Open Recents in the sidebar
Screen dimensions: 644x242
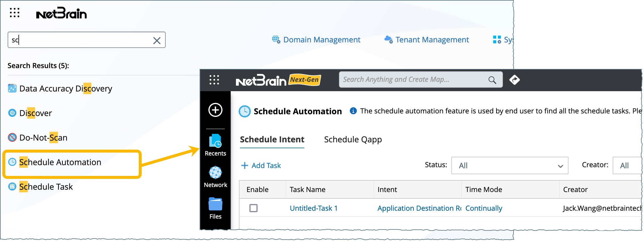[x=215, y=145]
